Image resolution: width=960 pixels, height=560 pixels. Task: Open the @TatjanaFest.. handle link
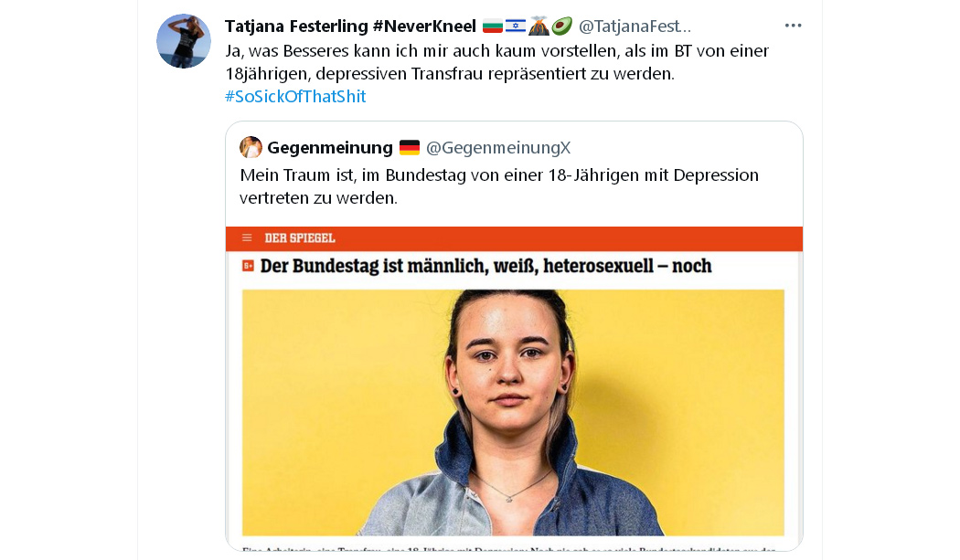635,26
